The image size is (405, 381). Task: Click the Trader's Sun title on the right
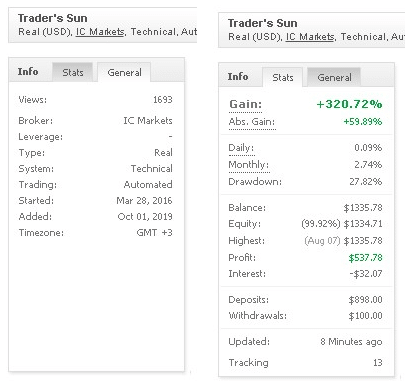[263, 23]
